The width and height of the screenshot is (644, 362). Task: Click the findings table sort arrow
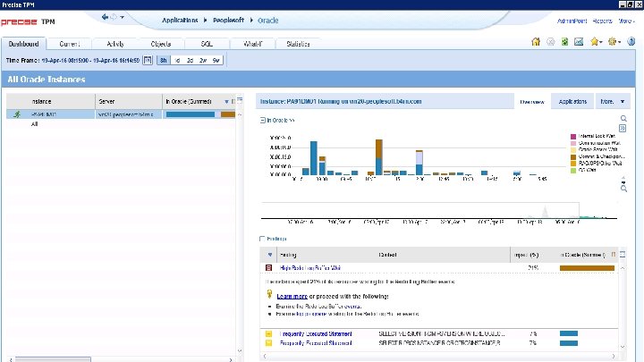coord(270,255)
